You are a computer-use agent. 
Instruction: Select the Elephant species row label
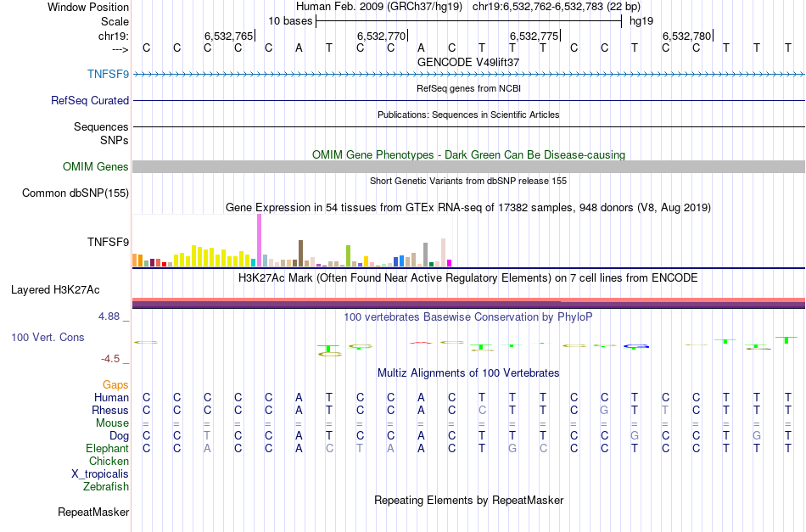108,448
